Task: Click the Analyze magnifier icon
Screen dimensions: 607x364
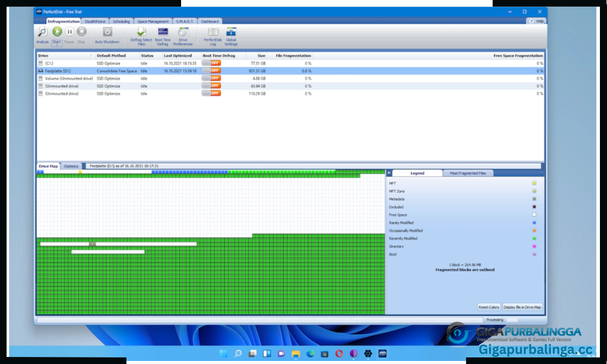Action: [x=42, y=32]
